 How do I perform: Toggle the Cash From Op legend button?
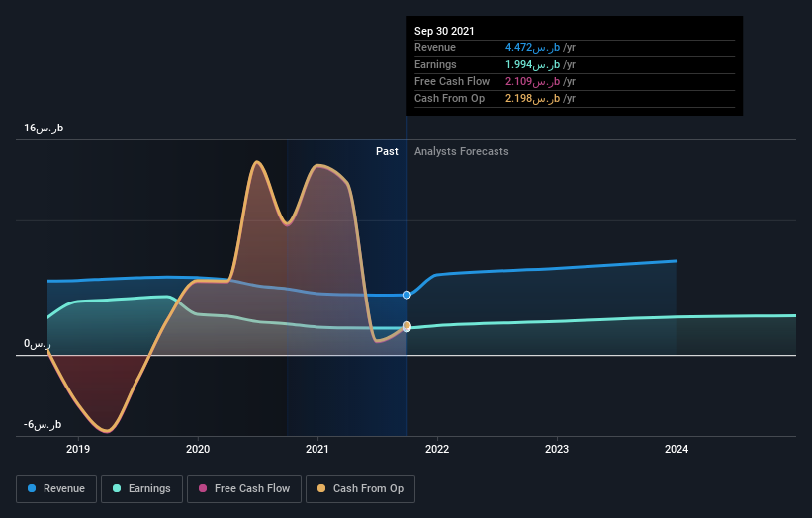click(x=360, y=489)
